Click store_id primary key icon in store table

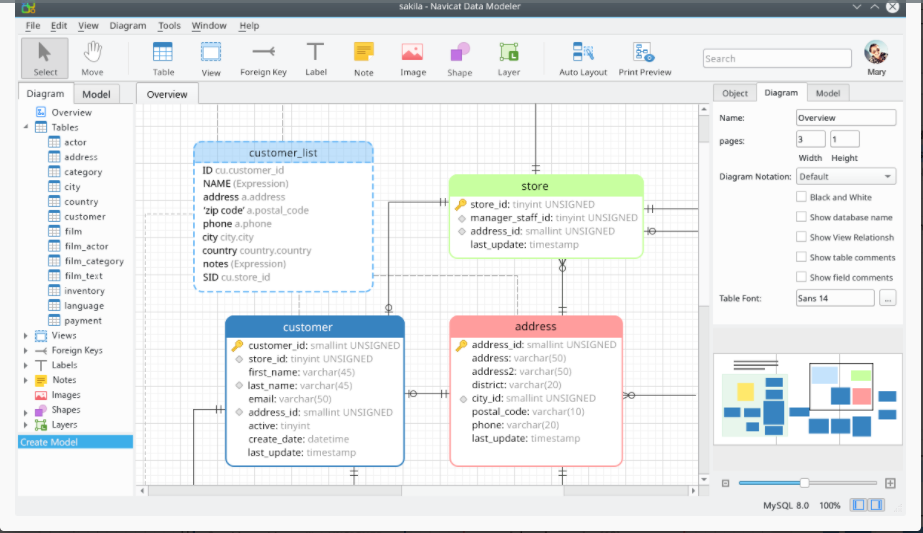pyautogui.click(x=460, y=204)
